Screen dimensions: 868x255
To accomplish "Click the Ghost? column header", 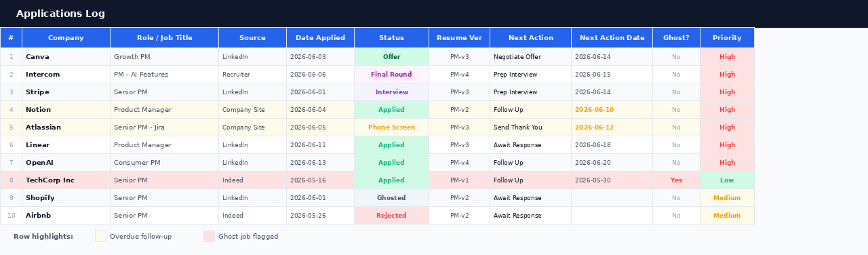I will pyautogui.click(x=676, y=38).
